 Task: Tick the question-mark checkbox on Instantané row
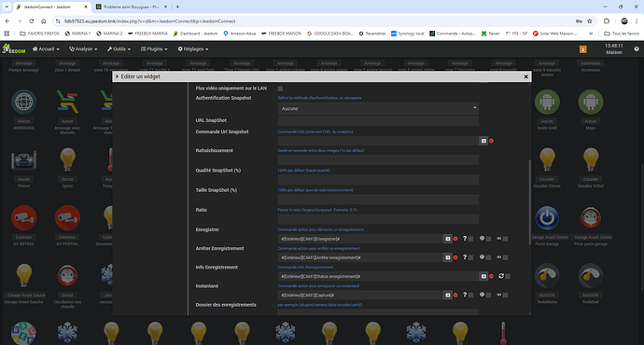coord(470,295)
